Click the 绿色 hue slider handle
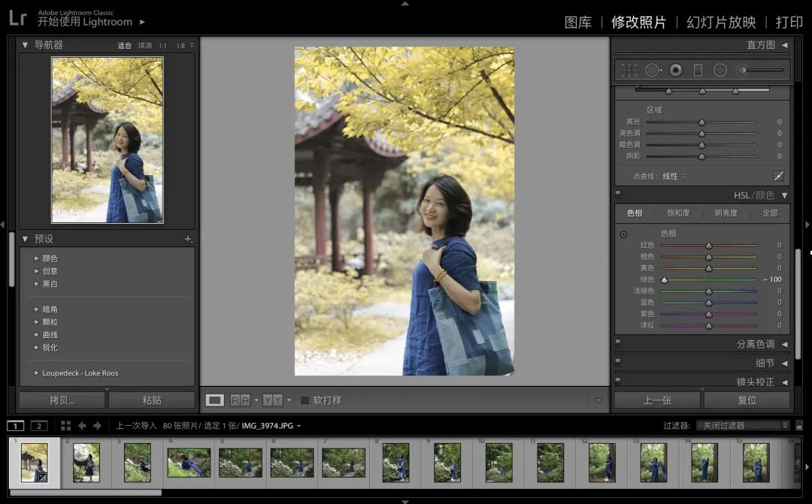Screen dimensions: 812x504 click(x=664, y=279)
